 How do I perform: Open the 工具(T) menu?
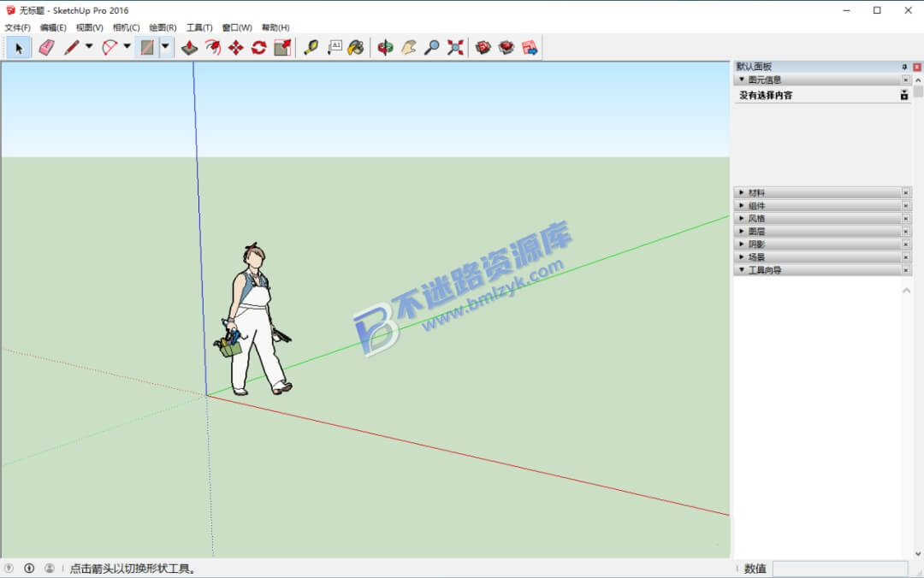click(199, 27)
